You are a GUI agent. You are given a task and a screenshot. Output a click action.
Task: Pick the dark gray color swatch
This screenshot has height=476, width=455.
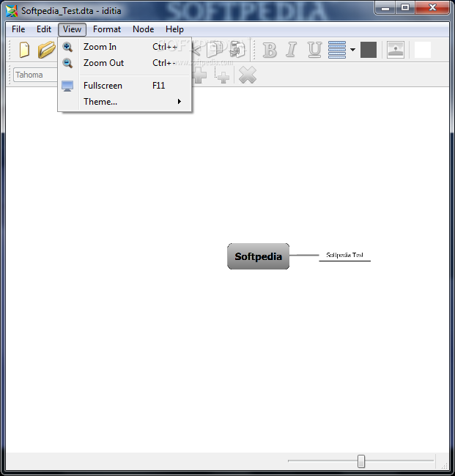pyautogui.click(x=369, y=50)
